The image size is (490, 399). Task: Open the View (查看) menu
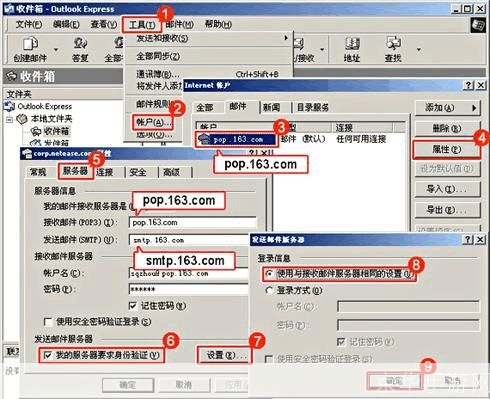click(104, 24)
